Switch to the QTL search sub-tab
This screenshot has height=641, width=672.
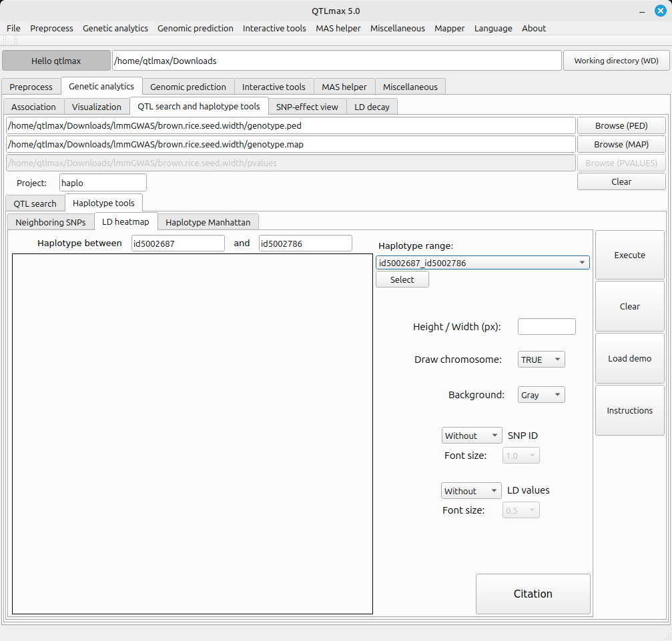[35, 203]
